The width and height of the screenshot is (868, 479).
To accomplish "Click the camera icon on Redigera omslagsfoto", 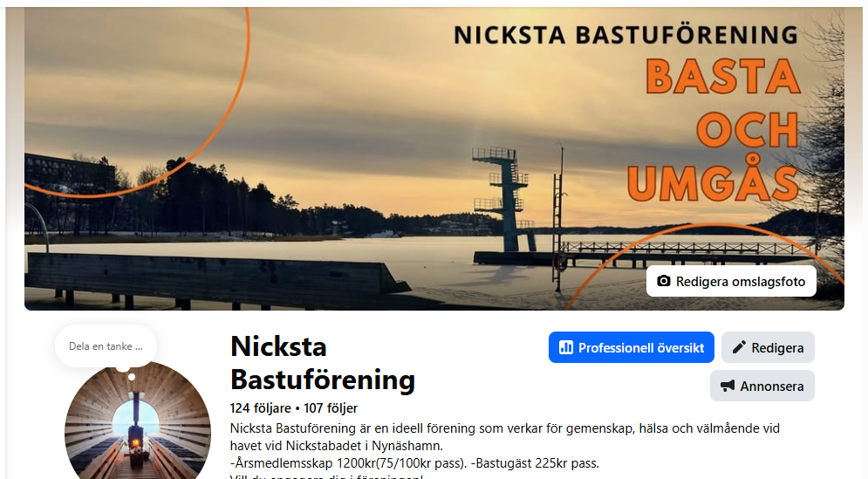I will [x=663, y=281].
